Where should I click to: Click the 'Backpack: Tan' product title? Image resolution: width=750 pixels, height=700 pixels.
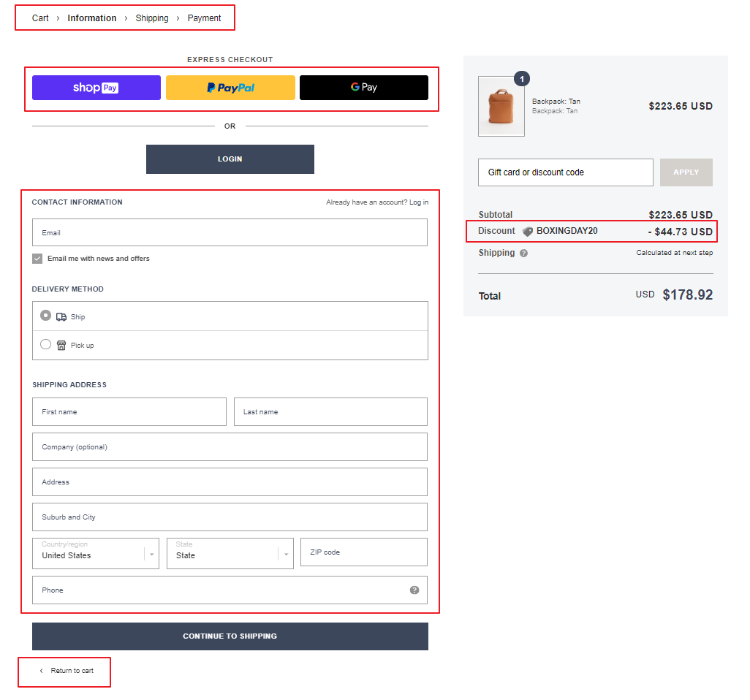click(556, 102)
